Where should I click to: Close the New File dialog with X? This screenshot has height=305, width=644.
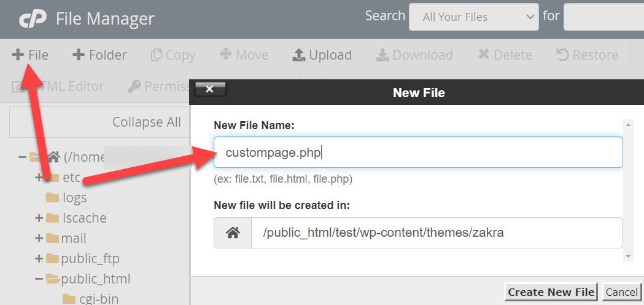click(x=210, y=89)
